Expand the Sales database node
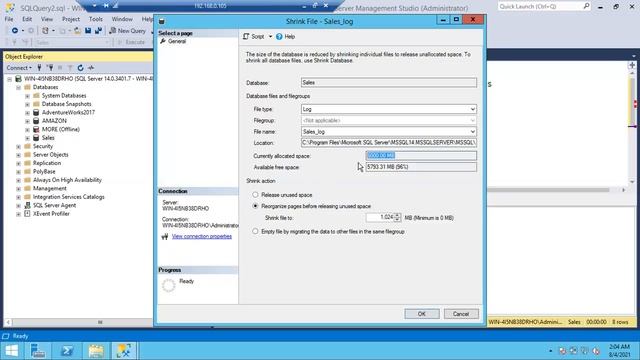The height and width of the screenshot is (360, 640). click(x=27, y=138)
